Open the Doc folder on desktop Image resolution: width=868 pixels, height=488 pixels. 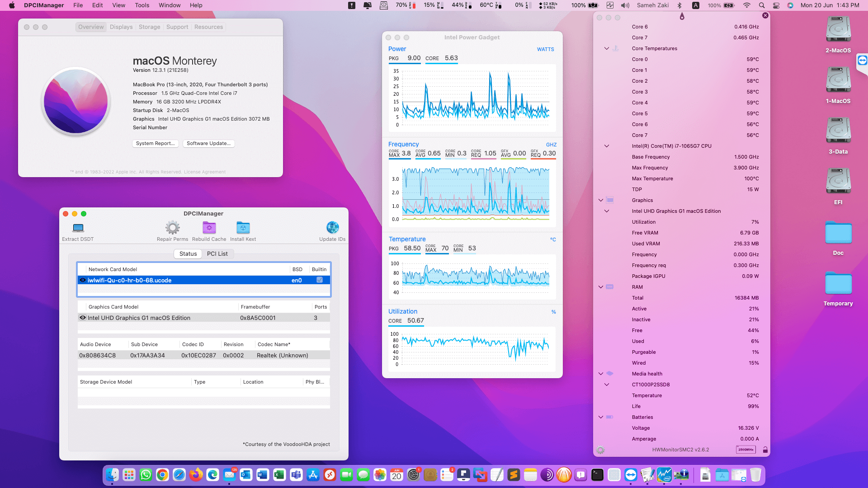pyautogui.click(x=838, y=233)
